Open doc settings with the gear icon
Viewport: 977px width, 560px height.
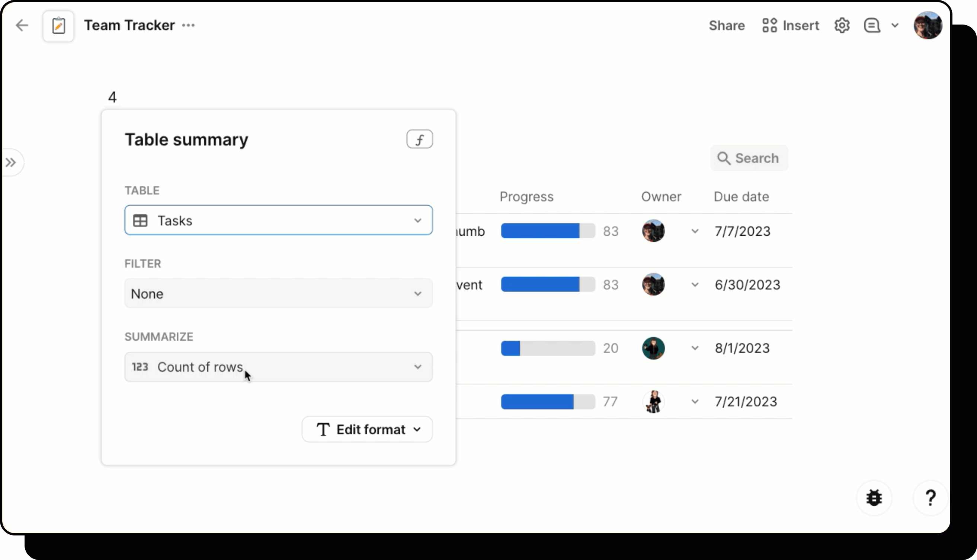(842, 25)
